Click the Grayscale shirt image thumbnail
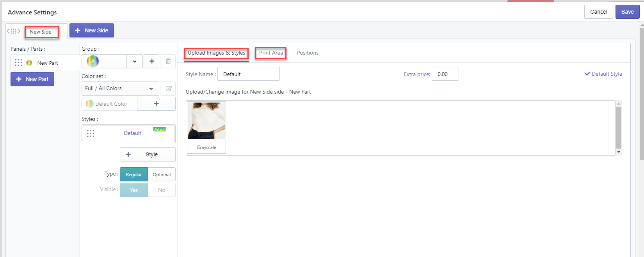The image size is (644, 257). point(206,122)
